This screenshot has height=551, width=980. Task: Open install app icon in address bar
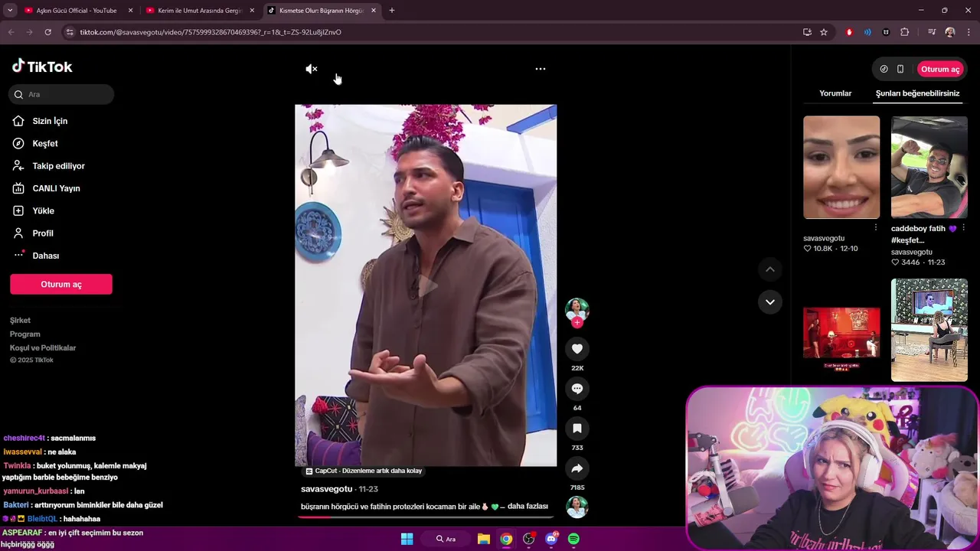click(807, 32)
